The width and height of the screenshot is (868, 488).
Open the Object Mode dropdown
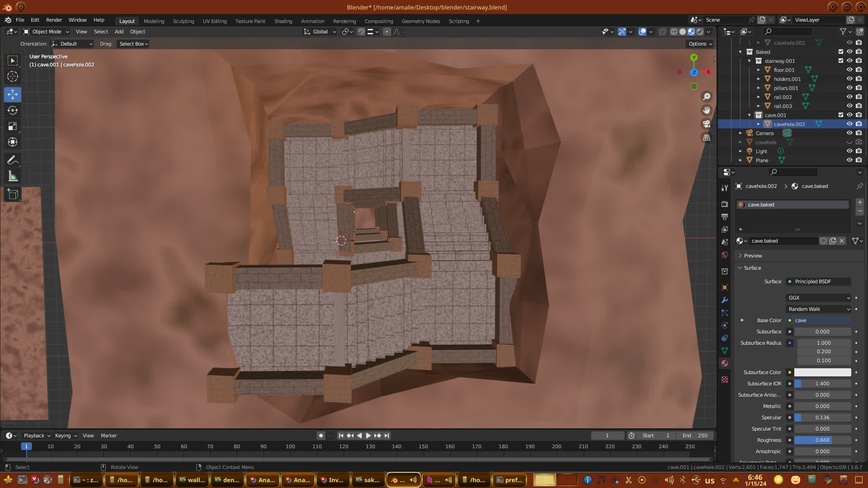(x=47, y=32)
